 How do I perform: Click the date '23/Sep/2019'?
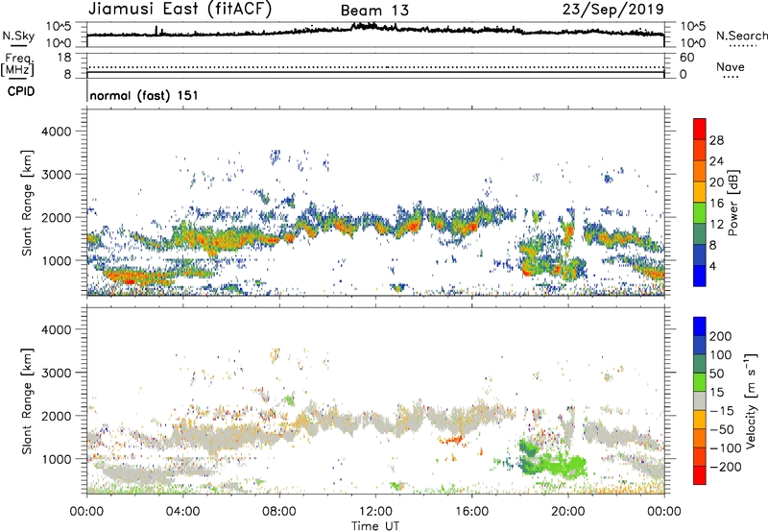pos(612,9)
